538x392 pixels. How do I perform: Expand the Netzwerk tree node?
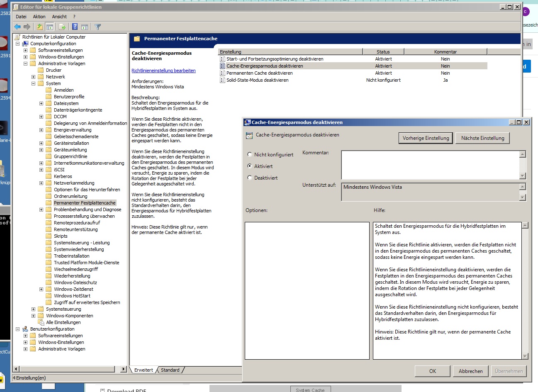(x=33, y=77)
